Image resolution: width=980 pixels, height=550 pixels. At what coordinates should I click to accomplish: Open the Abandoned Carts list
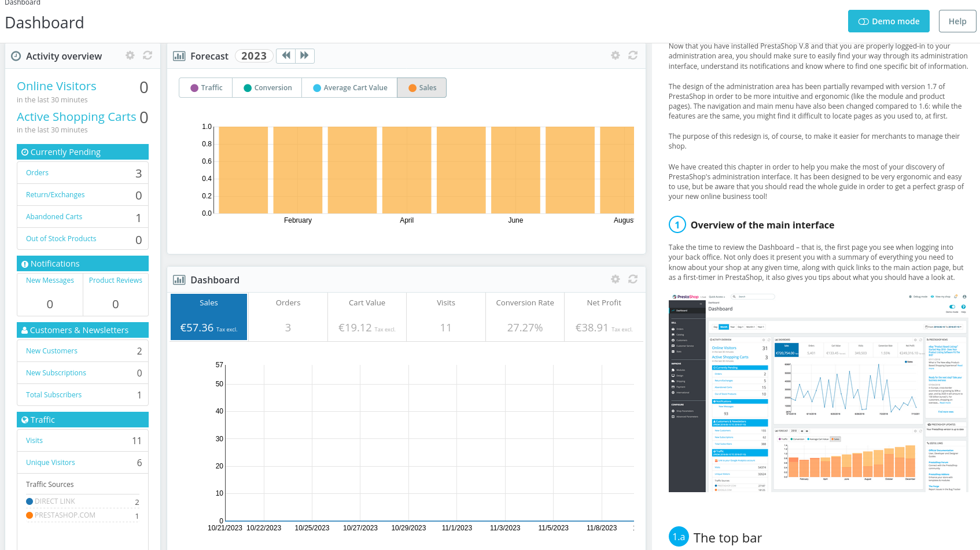54,216
